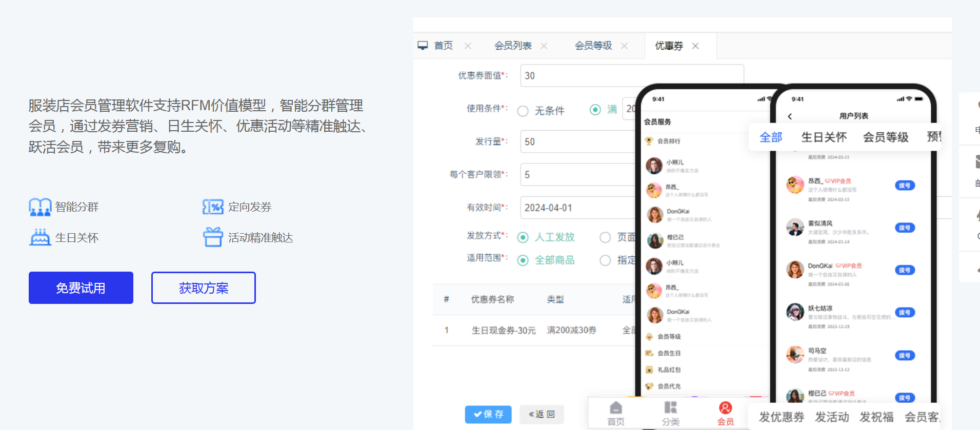Open 妖七姑凉 avatar in 用户列表
The width and height of the screenshot is (980, 430).
pyautogui.click(x=795, y=312)
